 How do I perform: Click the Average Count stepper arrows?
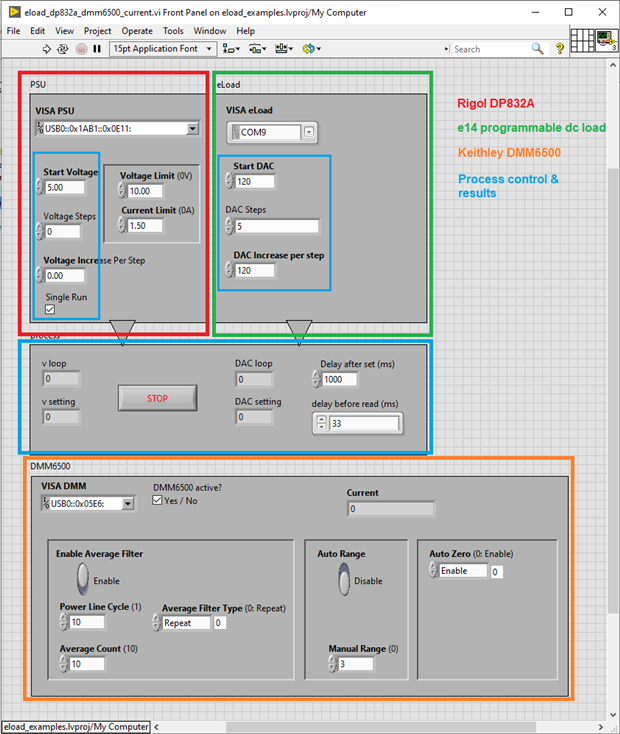coord(64,664)
